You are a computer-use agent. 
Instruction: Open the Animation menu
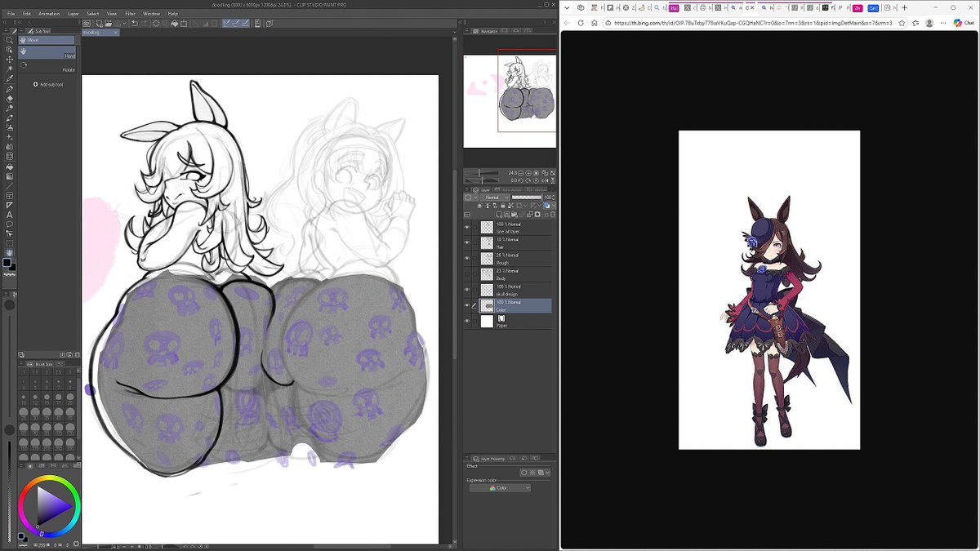(49, 14)
